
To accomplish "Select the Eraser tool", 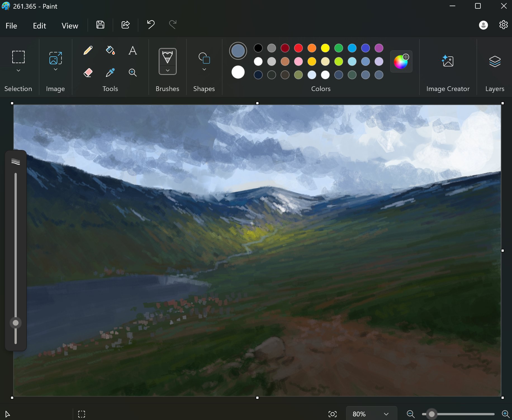I will [x=88, y=73].
